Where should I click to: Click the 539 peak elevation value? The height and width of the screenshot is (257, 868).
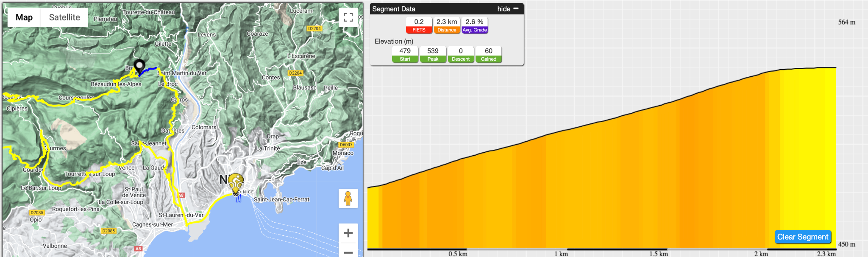pos(433,51)
